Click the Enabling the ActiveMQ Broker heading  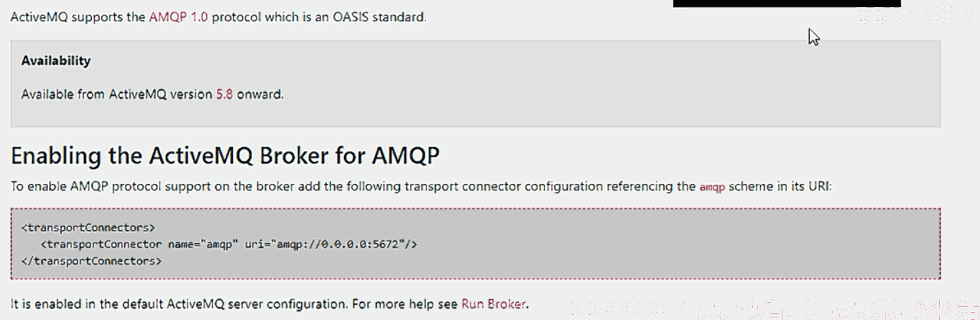(x=225, y=156)
